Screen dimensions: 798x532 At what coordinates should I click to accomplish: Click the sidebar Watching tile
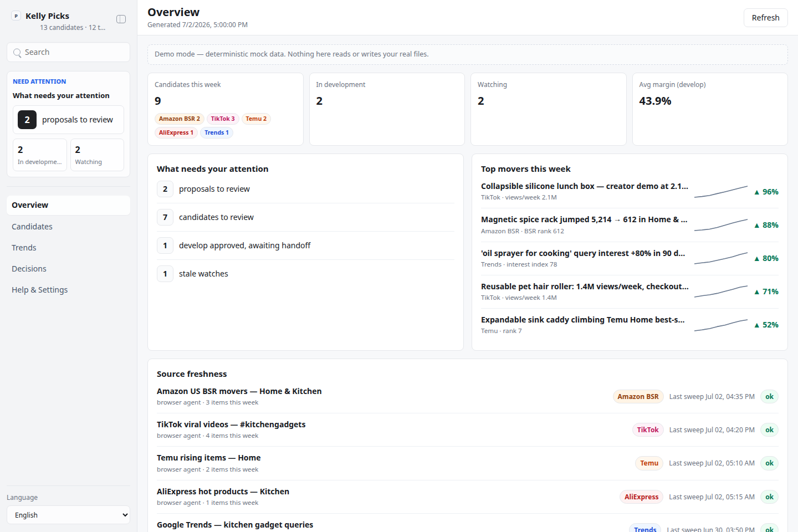(x=97, y=155)
